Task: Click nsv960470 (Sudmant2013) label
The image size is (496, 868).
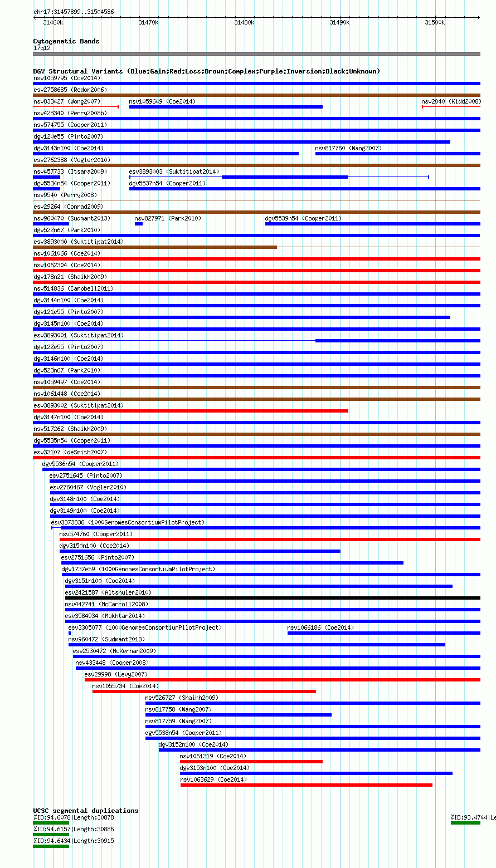Action: pyautogui.click(x=72, y=218)
